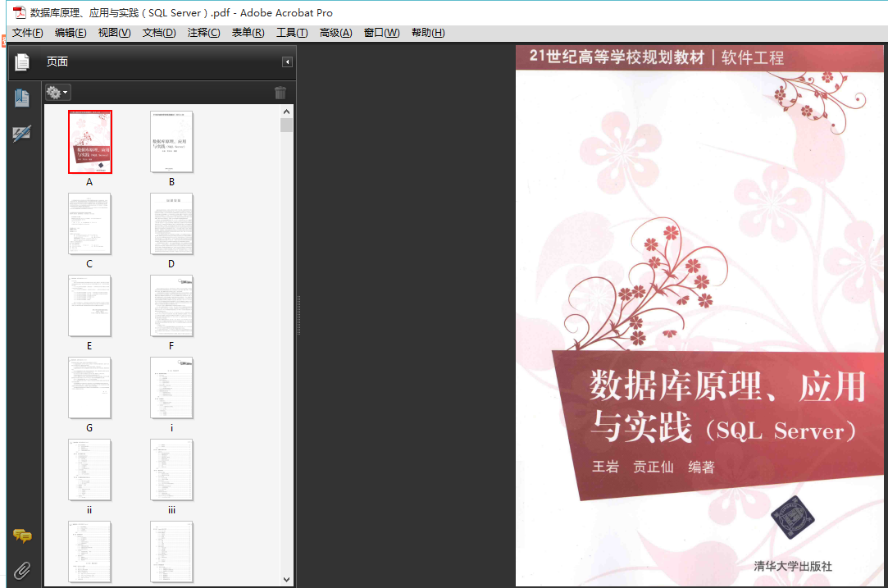The height and width of the screenshot is (588, 888).
Task: Open the 窗口(W) menu
Action: 382,33
